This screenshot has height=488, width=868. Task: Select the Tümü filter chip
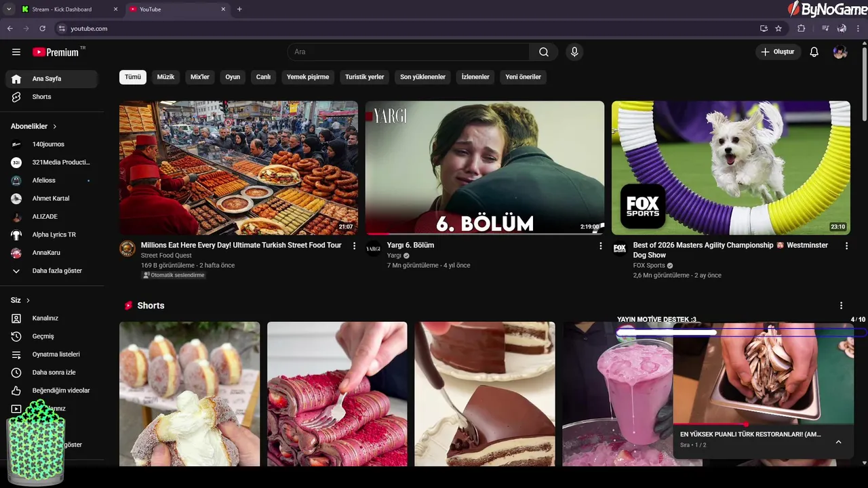point(133,77)
